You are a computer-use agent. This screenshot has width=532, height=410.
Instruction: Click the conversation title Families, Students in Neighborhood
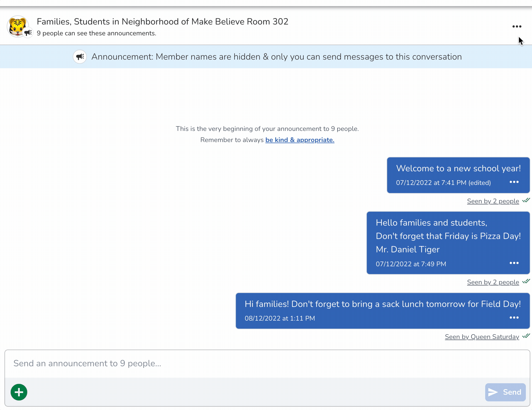tap(162, 21)
